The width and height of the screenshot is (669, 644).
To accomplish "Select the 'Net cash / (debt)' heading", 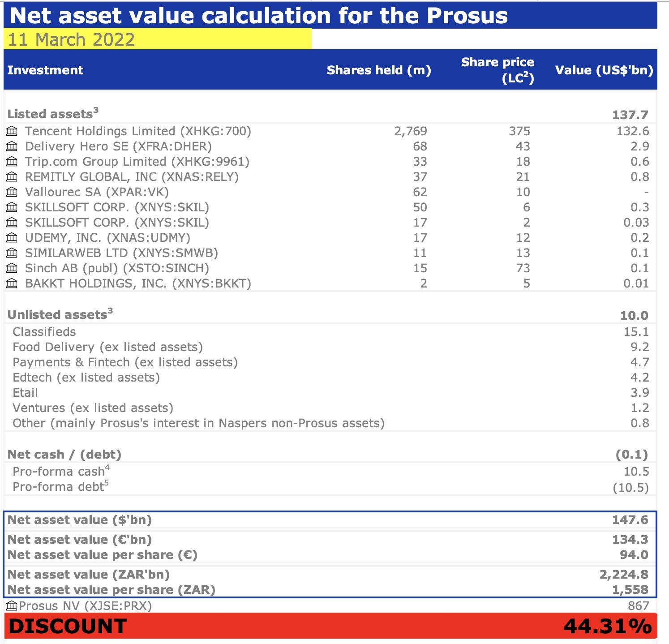I will [64, 455].
